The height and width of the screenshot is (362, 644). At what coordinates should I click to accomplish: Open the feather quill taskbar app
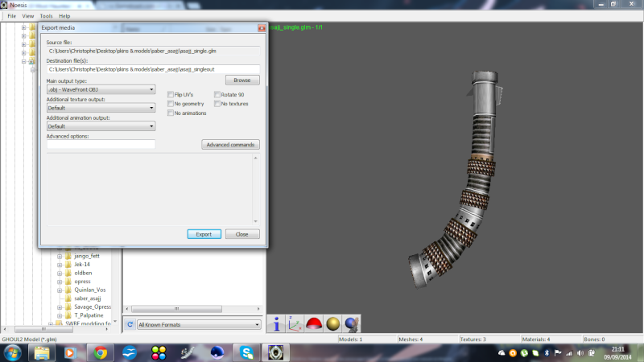188,353
